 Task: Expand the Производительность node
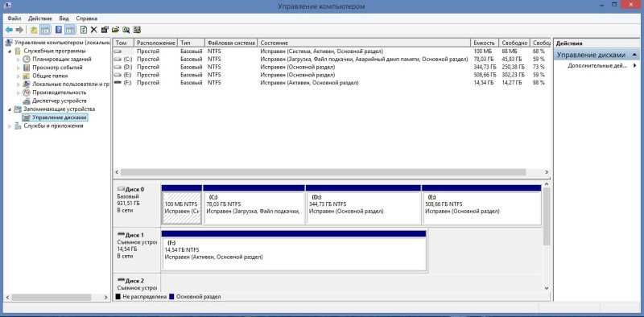coord(18,93)
